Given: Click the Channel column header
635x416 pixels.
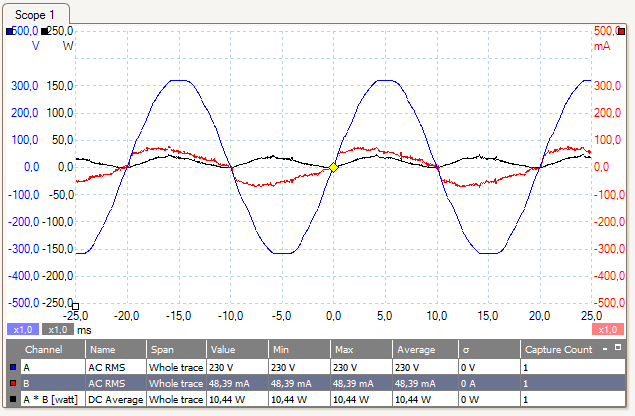Looking at the screenshot, I should pyautogui.click(x=44, y=350).
